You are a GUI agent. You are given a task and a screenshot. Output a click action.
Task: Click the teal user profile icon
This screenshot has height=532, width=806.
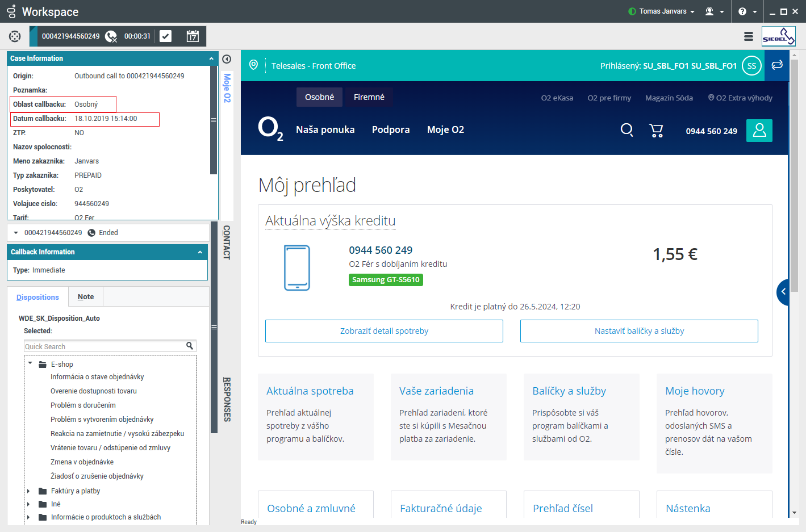pos(759,131)
